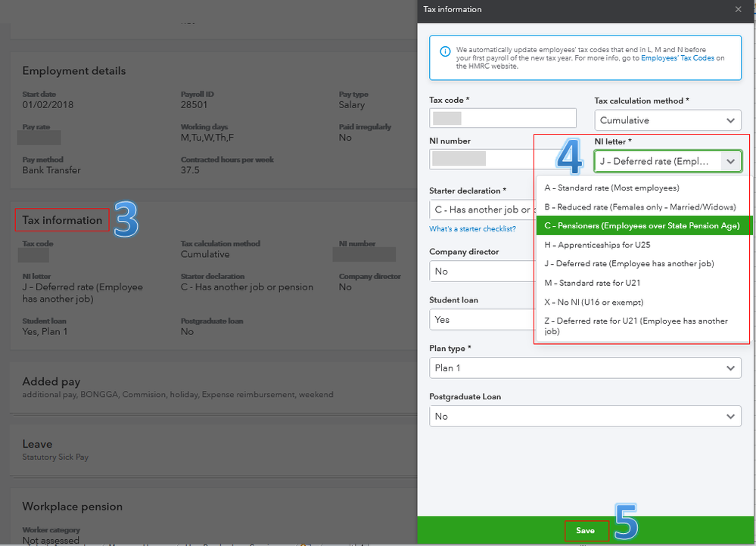Click the 'J - Deferred rate' NI letter value
756x546 pixels.
(x=82, y=293)
